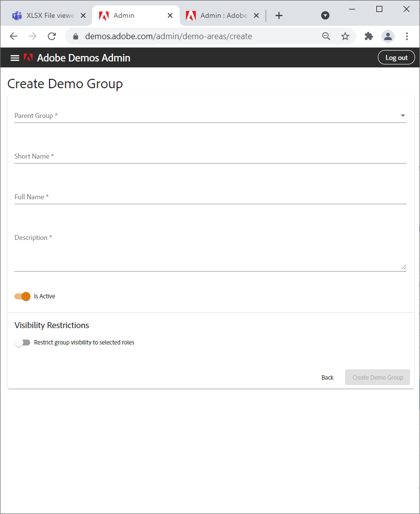Open the Chrome three-dot menu
420x514 pixels.
(x=407, y=36)
